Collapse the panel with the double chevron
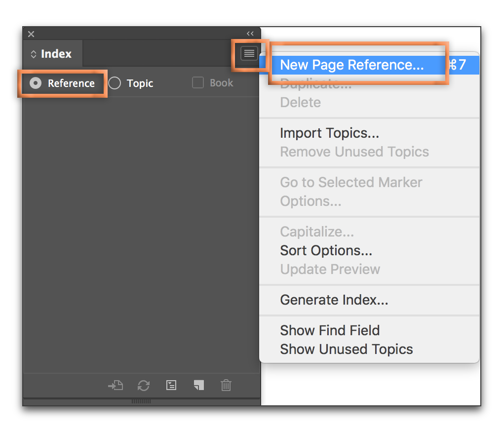This screenshot has height=432, width=504. tap(250, 34)
